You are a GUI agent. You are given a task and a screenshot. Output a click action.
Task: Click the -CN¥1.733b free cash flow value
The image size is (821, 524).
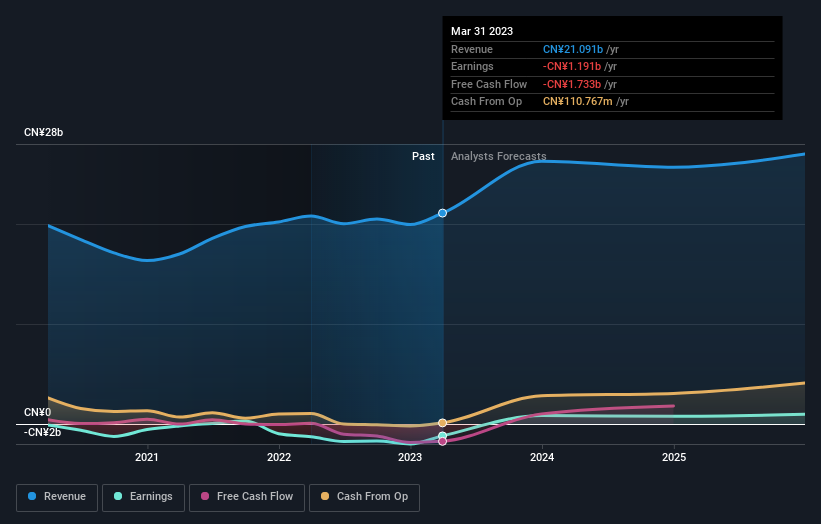click(572, 84)
